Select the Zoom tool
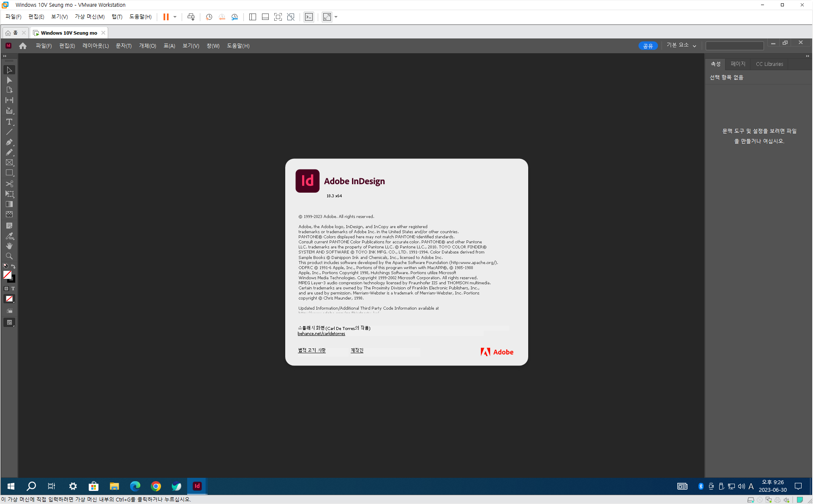The height and width of the screenshot is (504, 813). coord(9,256)
